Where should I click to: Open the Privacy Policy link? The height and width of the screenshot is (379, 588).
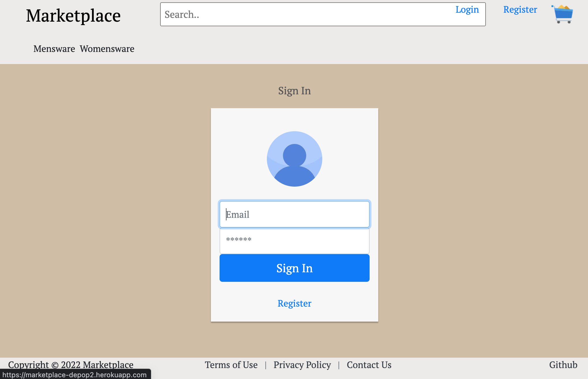click(x=302, y=365)
